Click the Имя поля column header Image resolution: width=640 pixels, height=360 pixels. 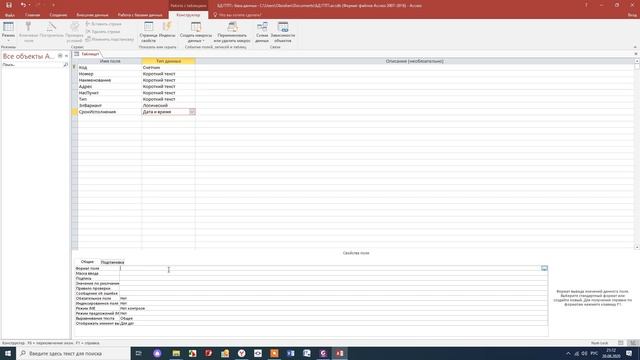tap(110, 61)
